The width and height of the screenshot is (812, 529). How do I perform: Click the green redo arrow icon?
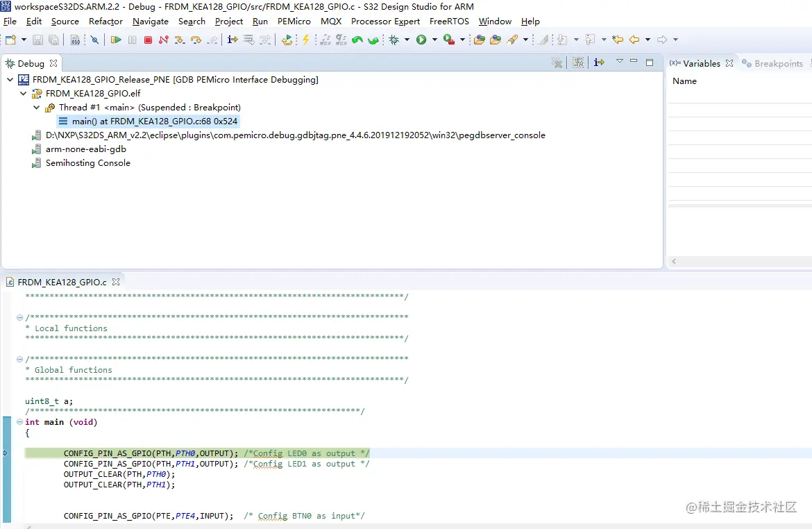pos(373,40)
